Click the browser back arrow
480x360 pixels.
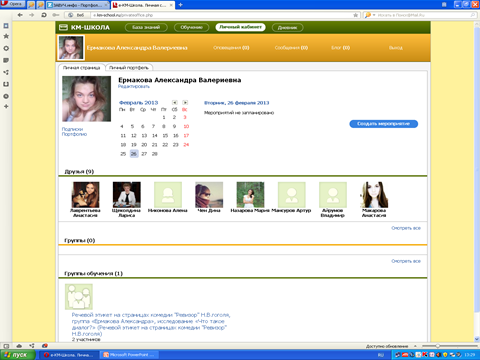tap(20, 15)
